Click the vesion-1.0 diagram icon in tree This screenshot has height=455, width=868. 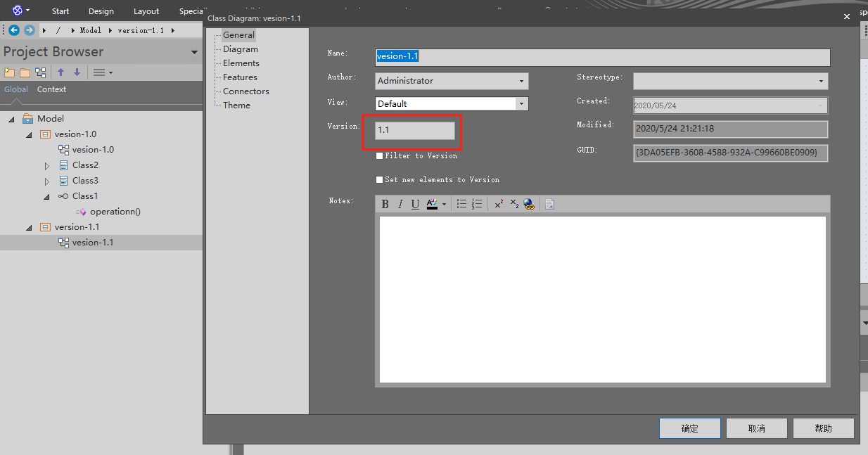click(63, 150)
